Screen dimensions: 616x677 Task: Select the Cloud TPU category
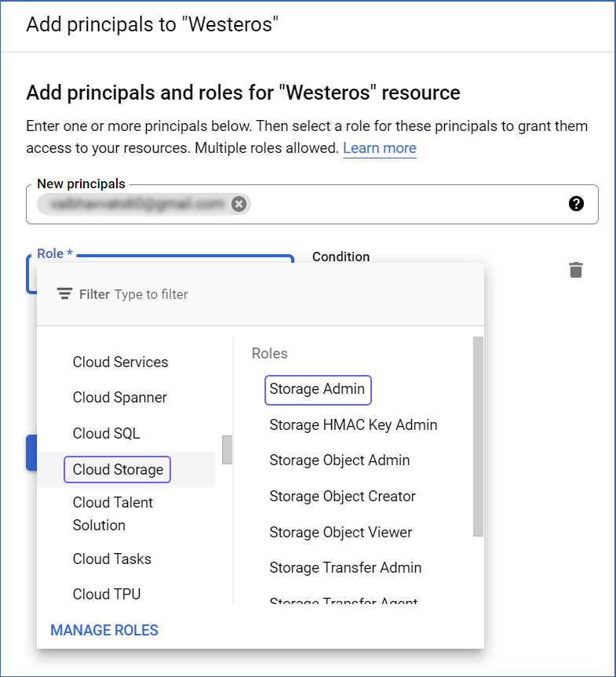107,594
